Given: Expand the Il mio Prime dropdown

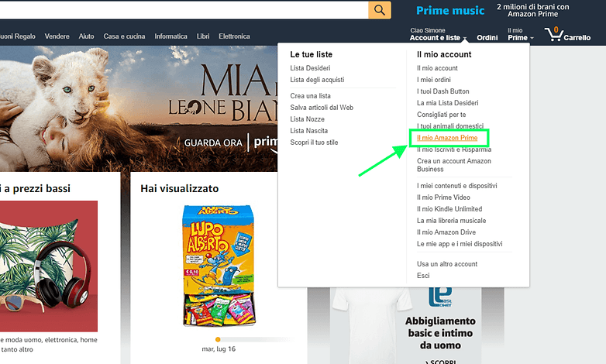Looking at the screenshot, I should [521, 34].
